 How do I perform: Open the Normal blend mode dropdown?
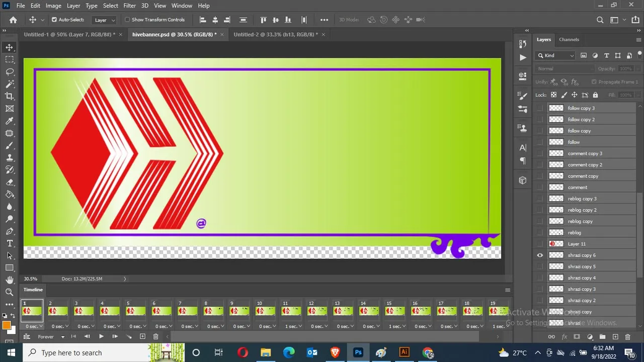pyautogui.click(x=565, y=69)
